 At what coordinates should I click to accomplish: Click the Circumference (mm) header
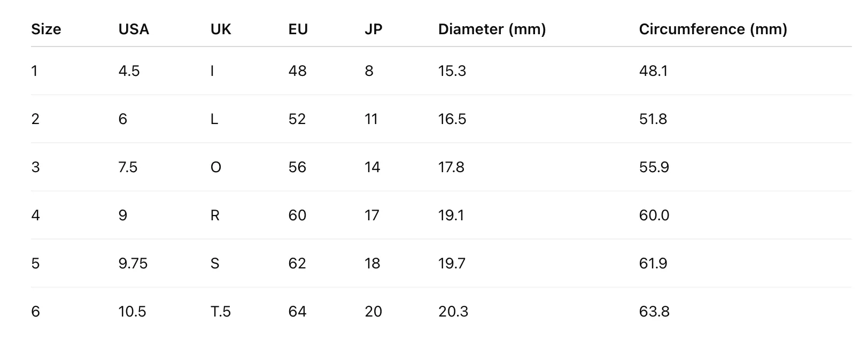(x=713, y=29)
